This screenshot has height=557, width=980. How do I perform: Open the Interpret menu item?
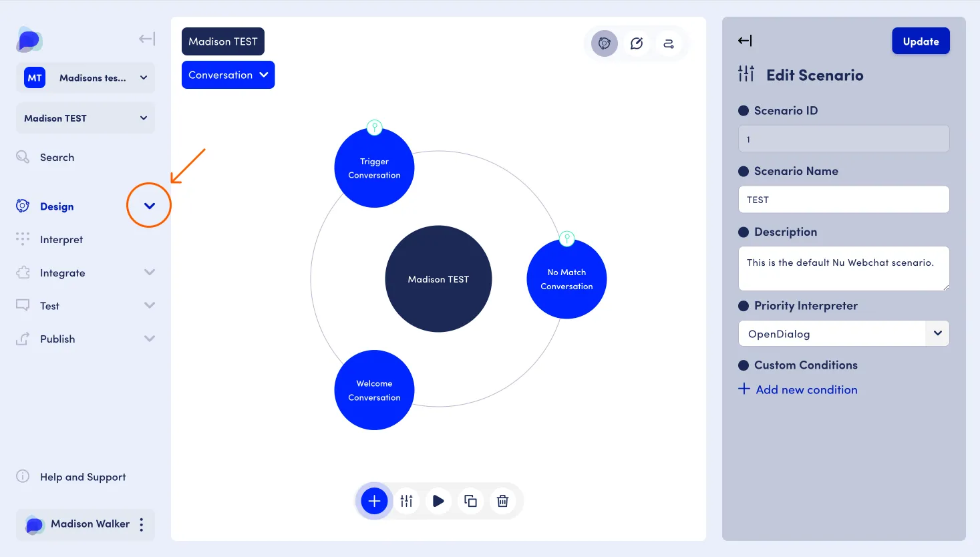coord(61,239)
